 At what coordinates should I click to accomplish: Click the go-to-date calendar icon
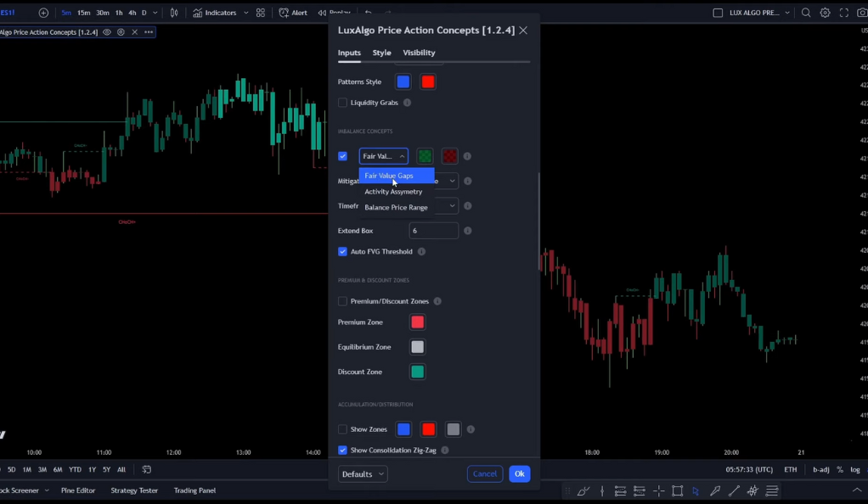click(146, 470)
